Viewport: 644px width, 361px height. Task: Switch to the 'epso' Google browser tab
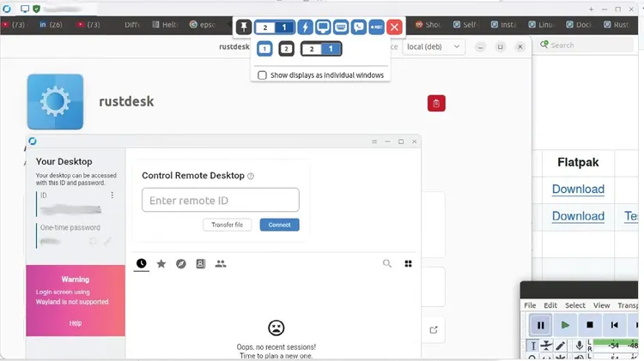(x=202, y=25)
